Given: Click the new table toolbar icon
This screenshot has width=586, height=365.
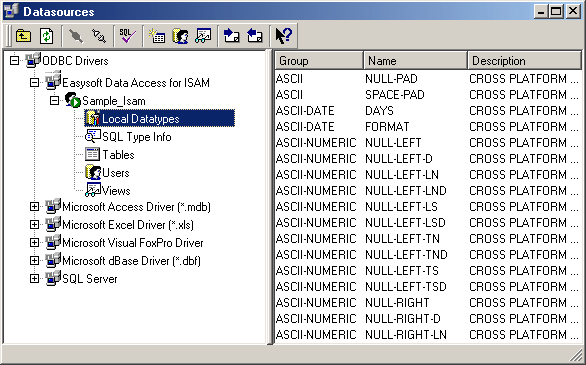Looking at the screenshot, I should (x=157, y=36).
